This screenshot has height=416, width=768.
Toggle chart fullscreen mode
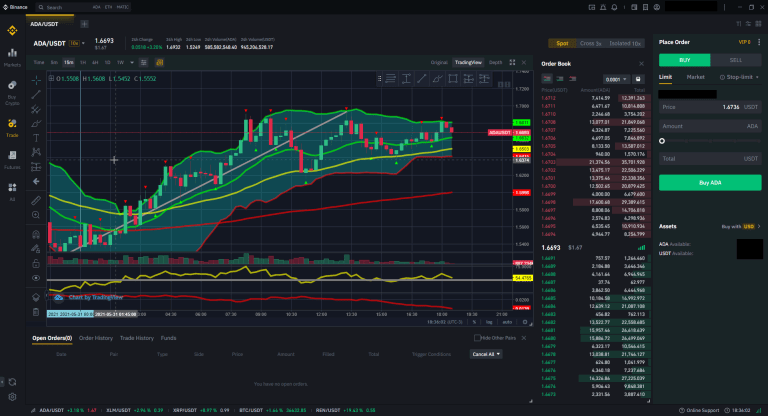(x=512, y=62)
